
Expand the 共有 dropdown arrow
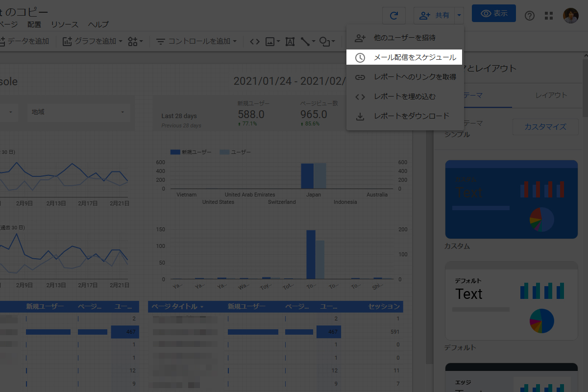459,15
